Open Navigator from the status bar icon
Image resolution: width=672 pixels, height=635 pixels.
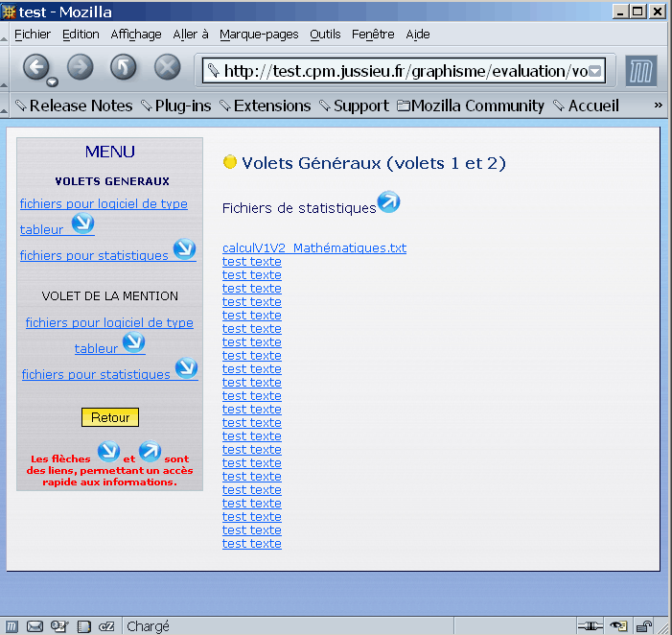point(12,626)
